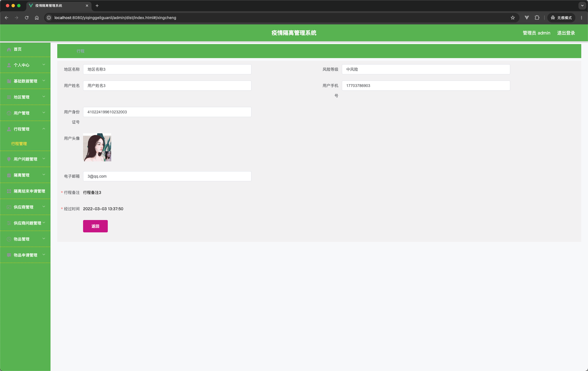This screenshot has height=371, width=588.
Task: Expand the 隔离管理 chevron
Action: point(44,175)
